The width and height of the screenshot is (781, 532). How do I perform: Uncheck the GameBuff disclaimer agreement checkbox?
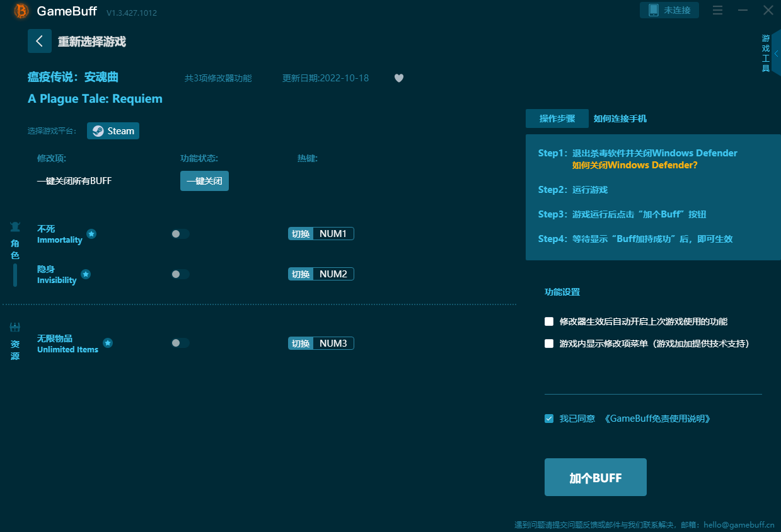[549, 419]
